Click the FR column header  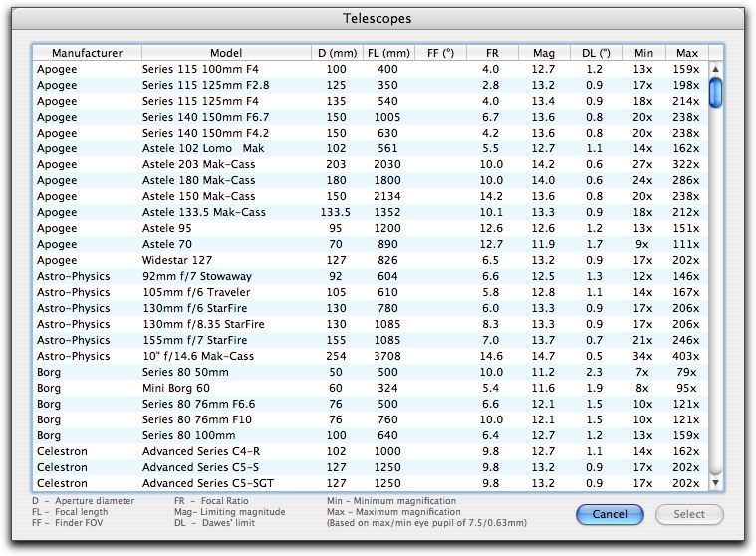pyautogui.click(x=492, y=53)
